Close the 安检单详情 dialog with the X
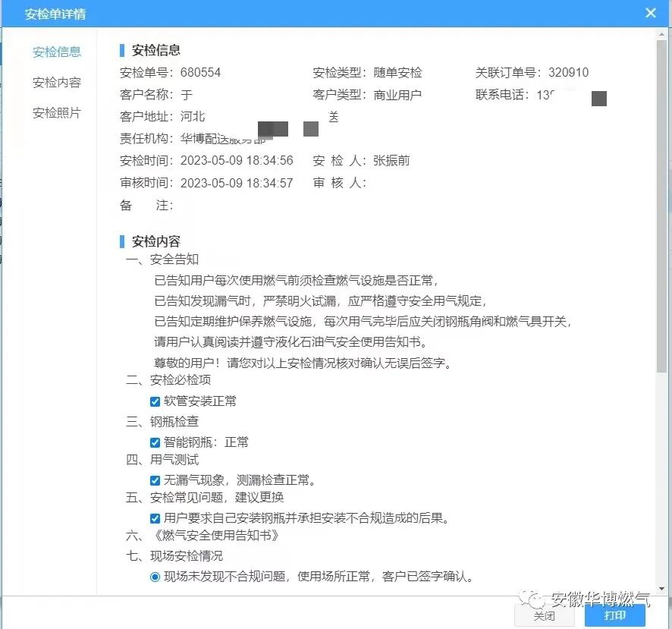The height and width of the screenshot is (629, 672). click(x=650, y=12)
